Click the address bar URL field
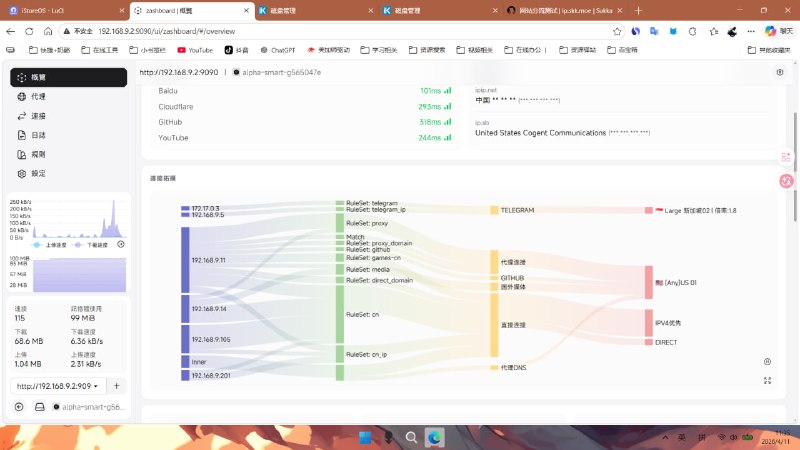 [337, 31]
